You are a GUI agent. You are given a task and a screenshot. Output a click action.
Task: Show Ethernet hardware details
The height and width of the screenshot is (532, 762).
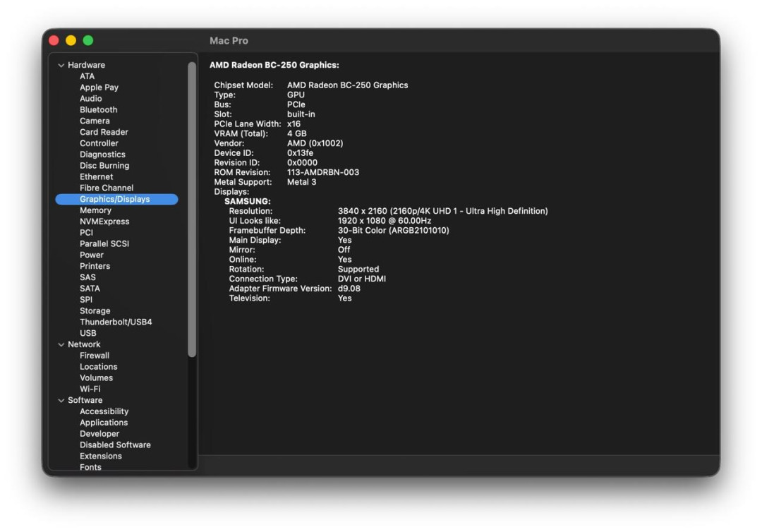coord(96,177)
